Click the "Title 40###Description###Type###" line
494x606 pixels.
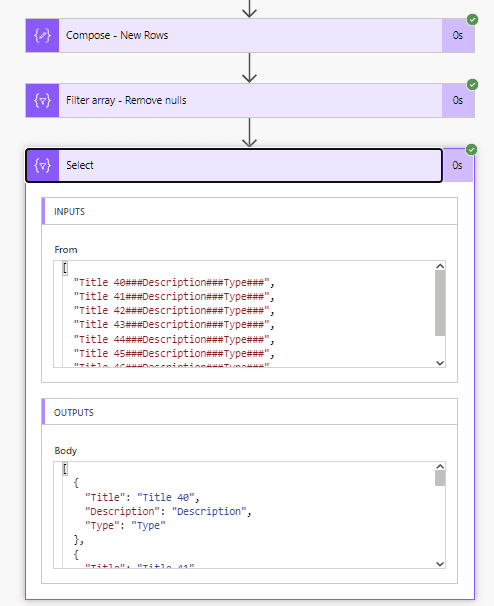click(x=174, y=283)
